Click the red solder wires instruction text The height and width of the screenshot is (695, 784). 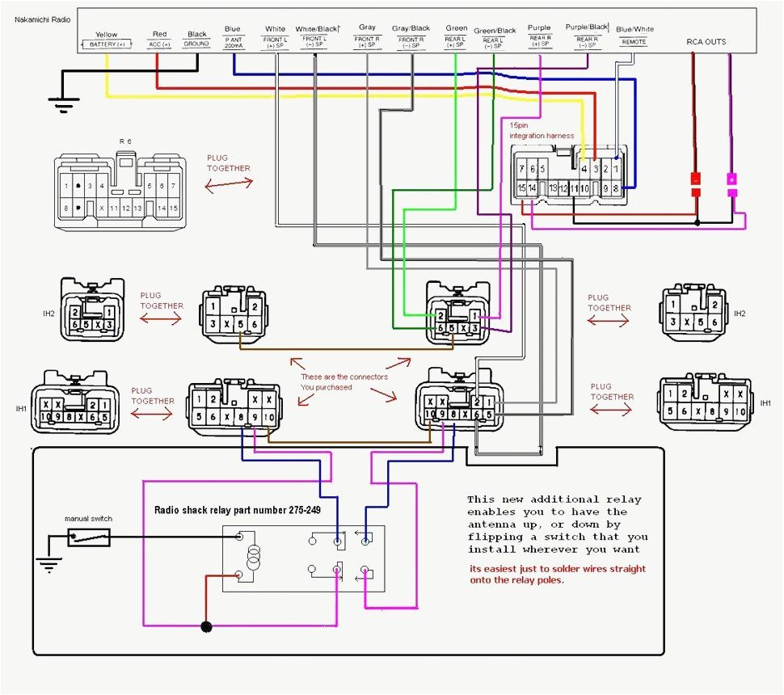(x=557, y=574)
